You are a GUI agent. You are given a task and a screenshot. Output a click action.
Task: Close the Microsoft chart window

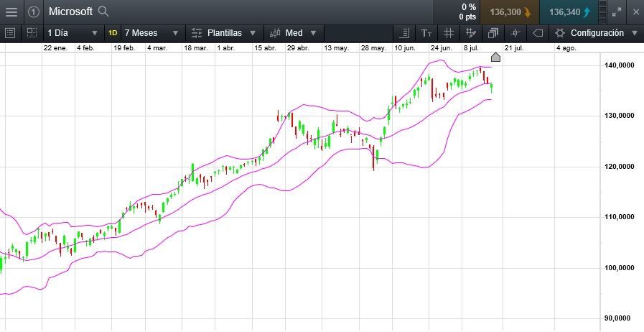635,12
